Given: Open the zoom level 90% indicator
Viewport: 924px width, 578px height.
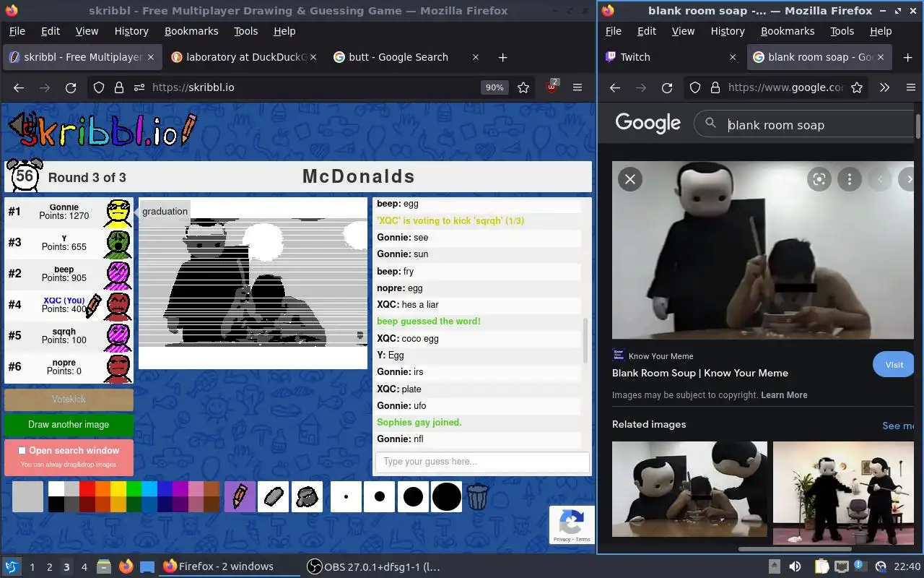Looking at the screenshot, I should pos(494,87).
